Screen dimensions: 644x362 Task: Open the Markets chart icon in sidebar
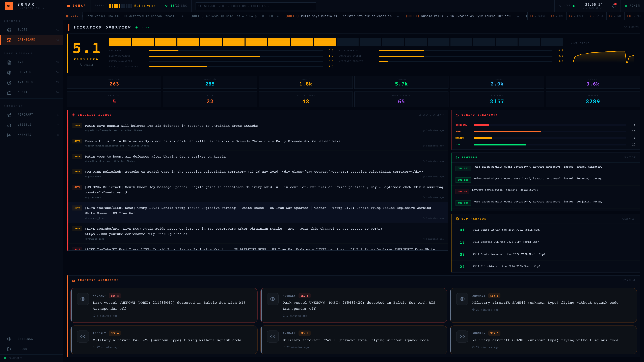[9, 135]
